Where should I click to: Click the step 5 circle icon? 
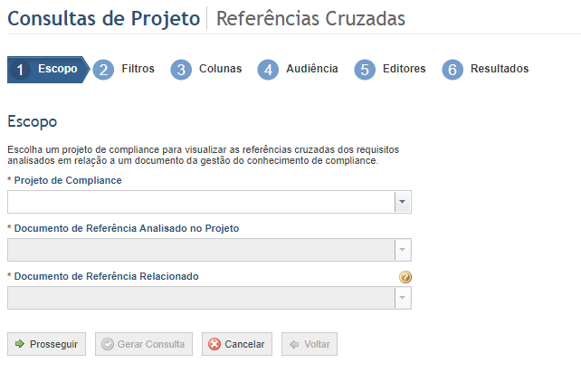tap(365, 70)
